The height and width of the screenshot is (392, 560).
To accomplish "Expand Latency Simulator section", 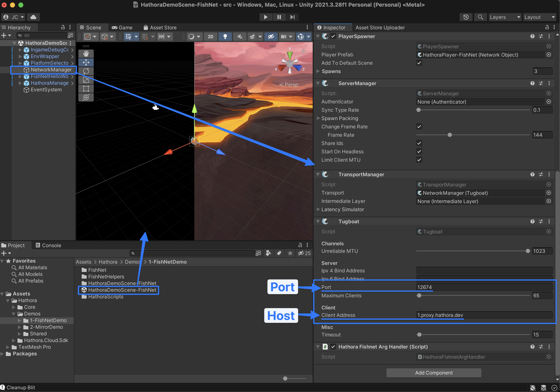I will [x=318, y=209].
